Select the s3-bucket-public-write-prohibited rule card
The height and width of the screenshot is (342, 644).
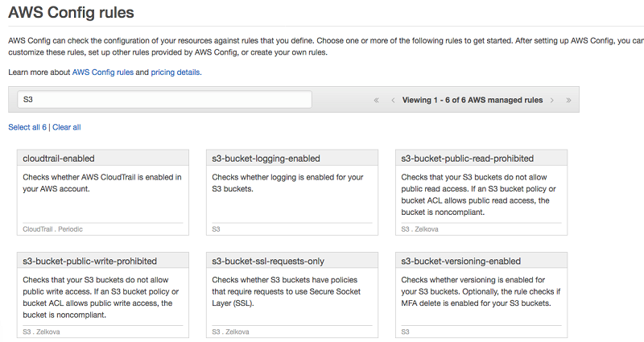click(102, 262)
